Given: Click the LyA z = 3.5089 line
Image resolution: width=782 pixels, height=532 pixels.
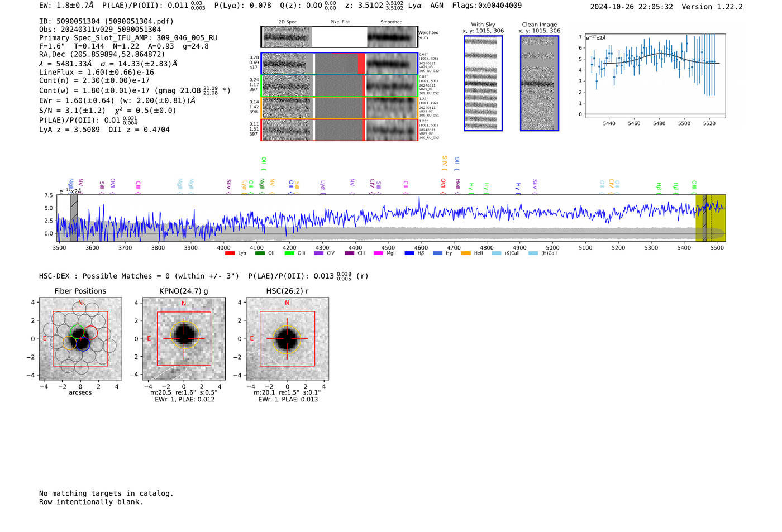Looking at the screenshot, I should pyautogui.click(x=70, y=130).
